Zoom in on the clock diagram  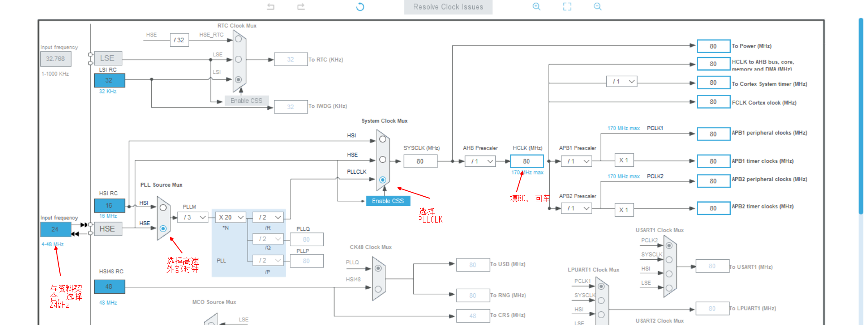click(537, 7)
